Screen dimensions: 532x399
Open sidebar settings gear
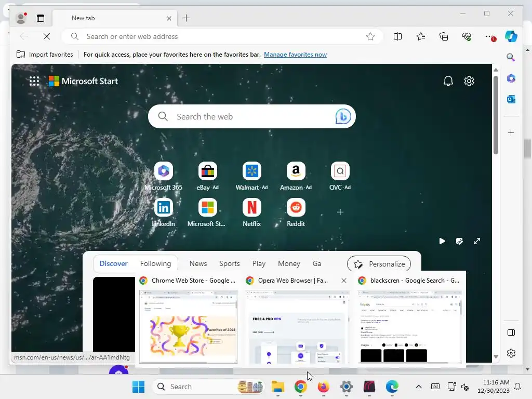point(511,353)
